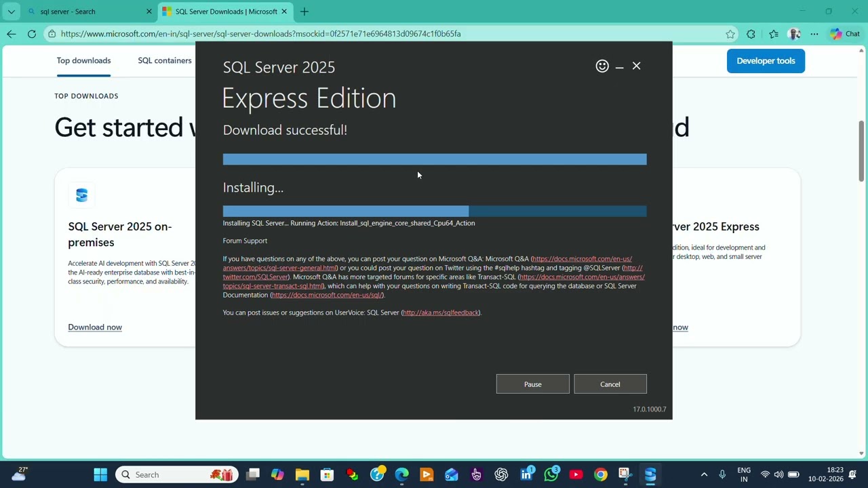Screen dimensions: 868x488
Task: Pause the SQL Server installation
Action: (x=532, y=384)
